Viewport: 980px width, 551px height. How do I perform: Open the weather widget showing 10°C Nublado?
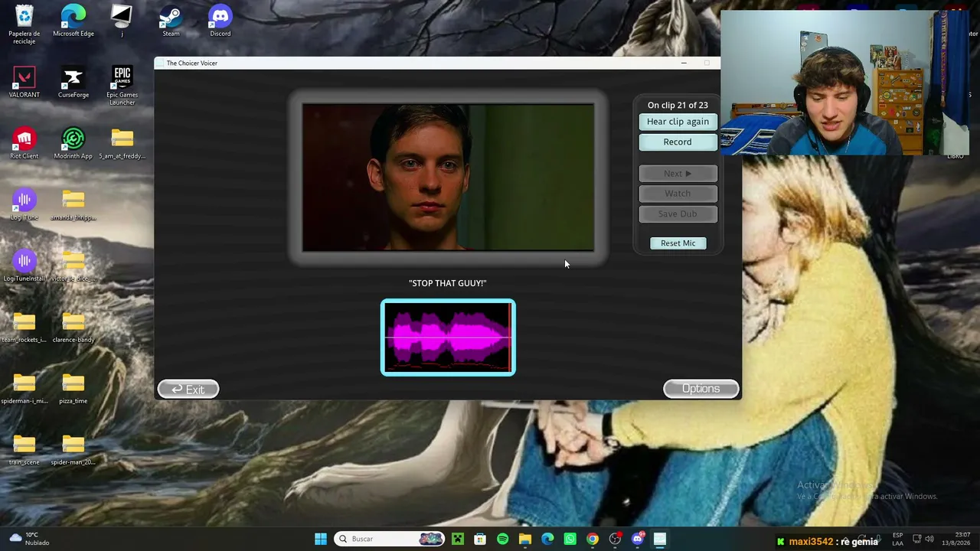pos(31,539)
